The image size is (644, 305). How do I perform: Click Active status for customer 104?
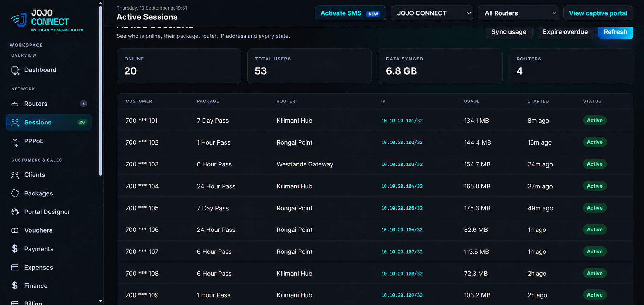click(x=595, y=186)
